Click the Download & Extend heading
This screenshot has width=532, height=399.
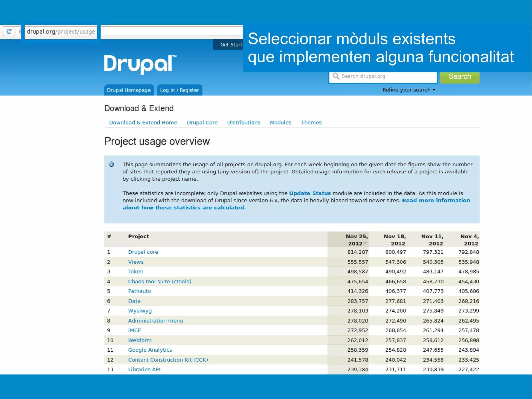(x=139, y=108)
